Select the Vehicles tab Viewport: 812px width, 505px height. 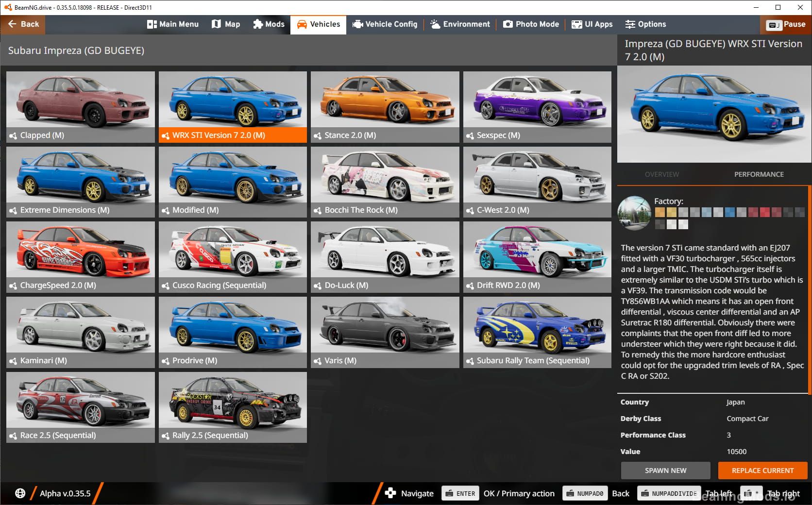(318, 24)
